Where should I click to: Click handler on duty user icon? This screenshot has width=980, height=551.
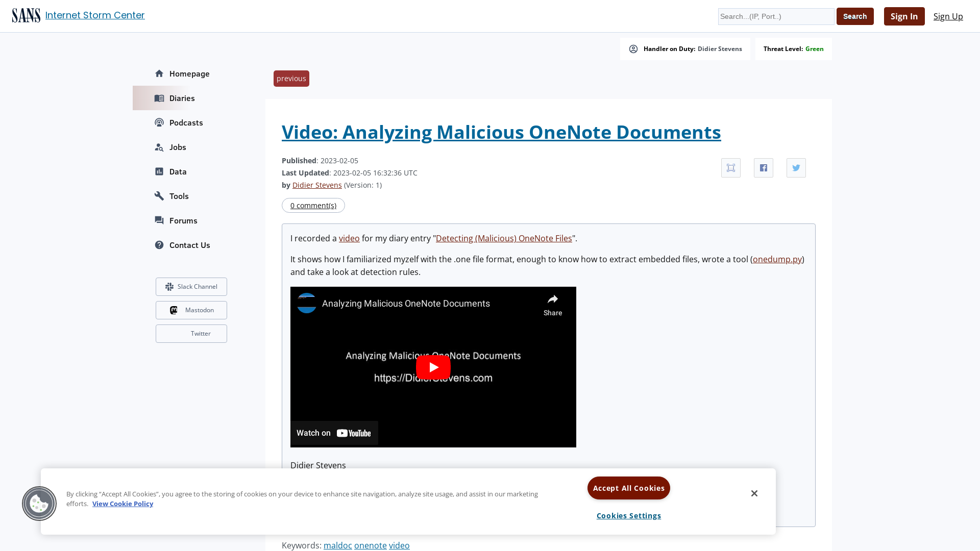coord(633,49)
